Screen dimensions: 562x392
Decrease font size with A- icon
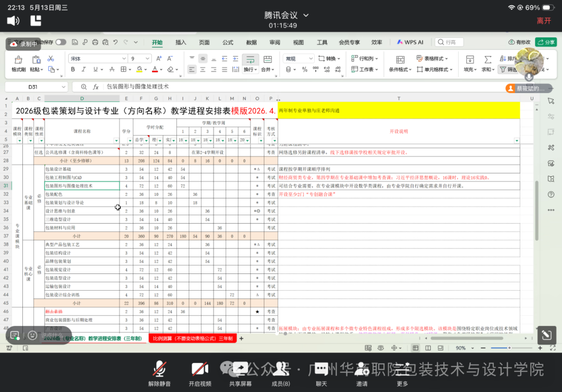pos(170,58)
